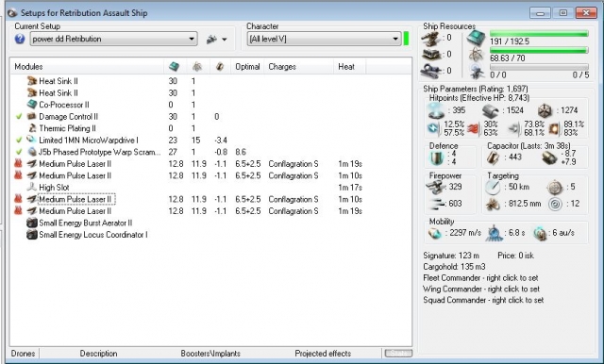Select the Thermic Plating II module icon

click(32, 128)
